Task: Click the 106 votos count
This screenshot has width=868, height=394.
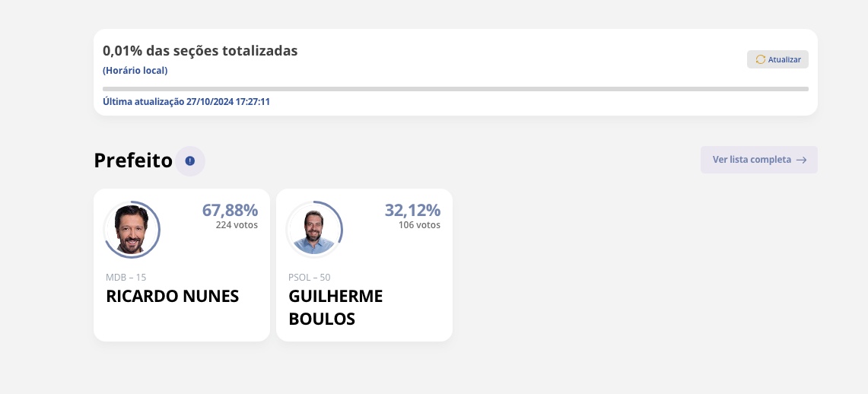Action: 419,225
